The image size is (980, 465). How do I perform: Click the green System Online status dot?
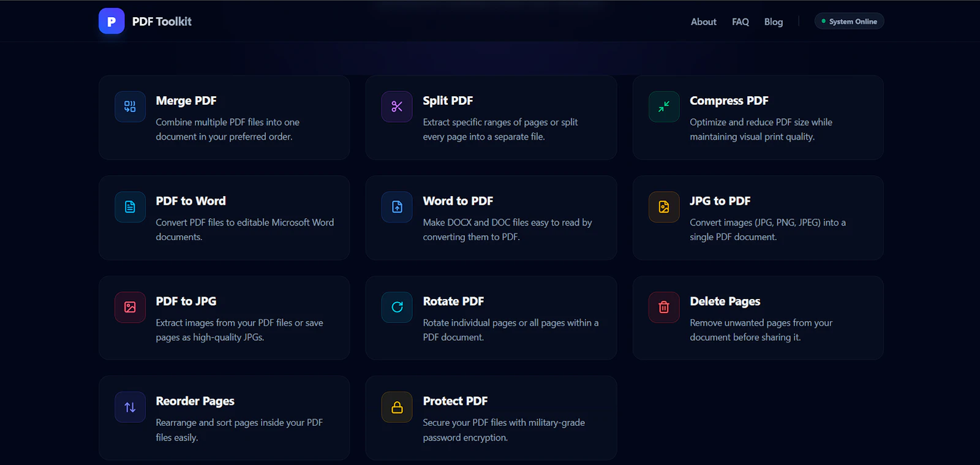click(823, 21)
